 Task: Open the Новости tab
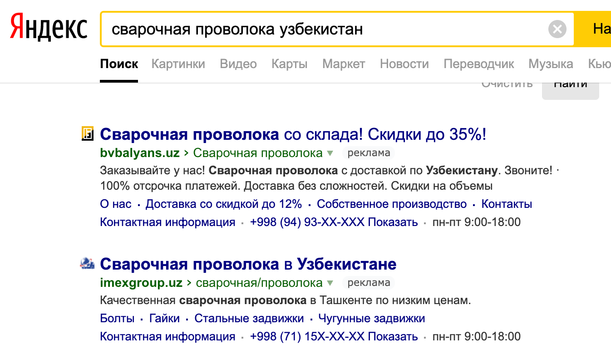(x=404, y=64)
